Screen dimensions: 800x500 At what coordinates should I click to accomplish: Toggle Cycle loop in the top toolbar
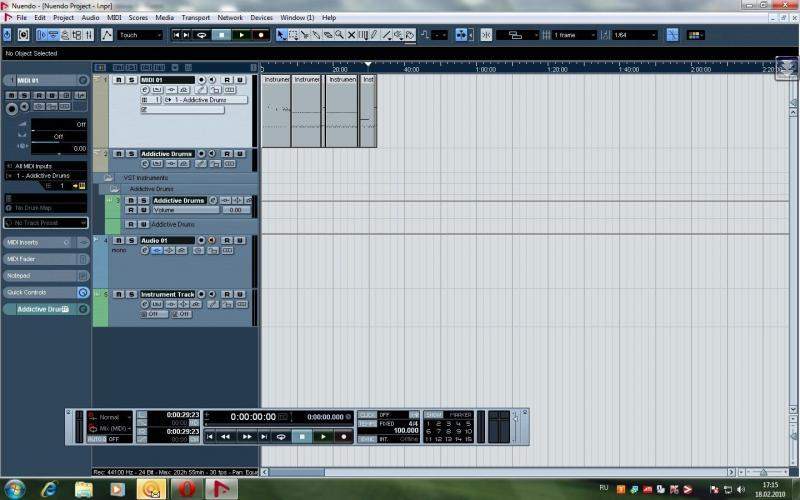coord(202,35)
